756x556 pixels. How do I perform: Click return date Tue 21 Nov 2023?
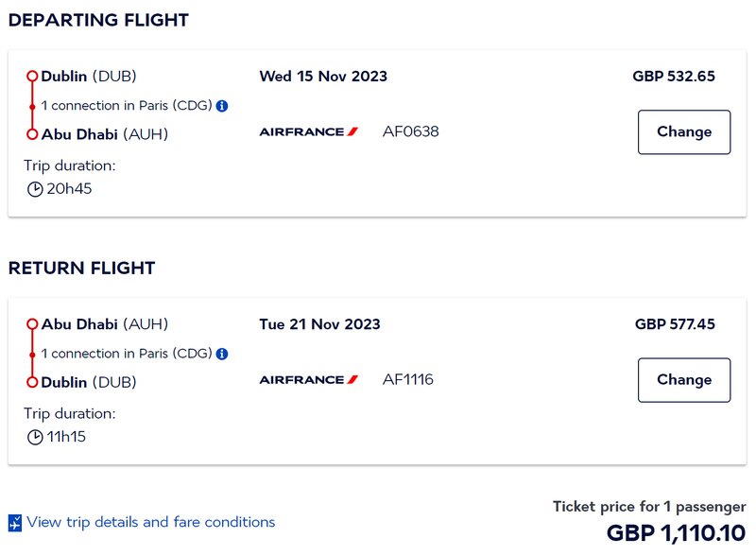pyautogui.click(x=319, y=324)
